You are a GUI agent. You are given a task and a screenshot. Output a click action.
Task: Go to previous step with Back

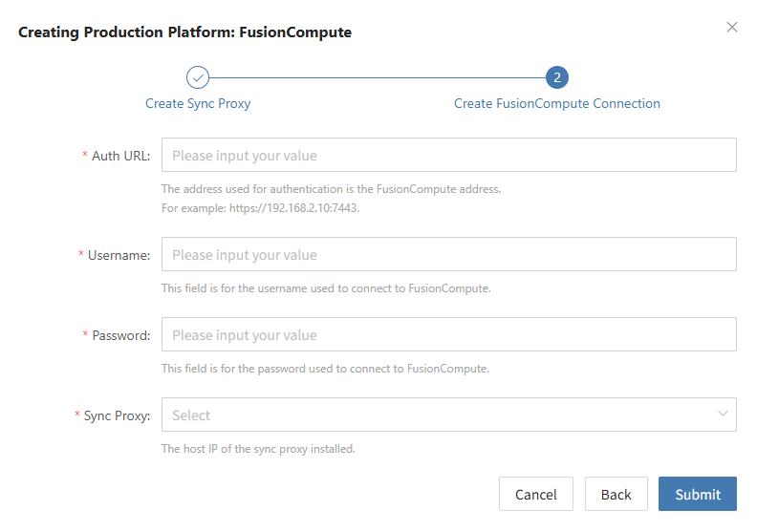[616, 494]
